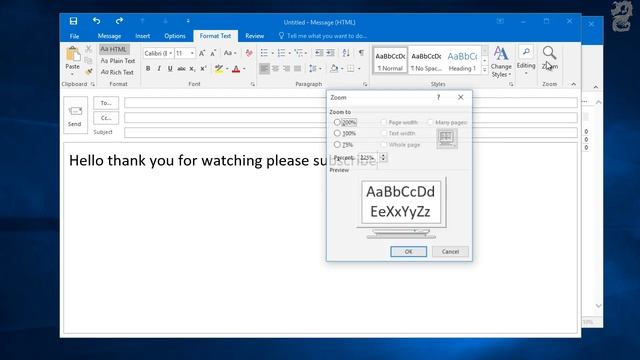
Task: Select the 100% zoom radio option
Action: (x=337, y=133)
